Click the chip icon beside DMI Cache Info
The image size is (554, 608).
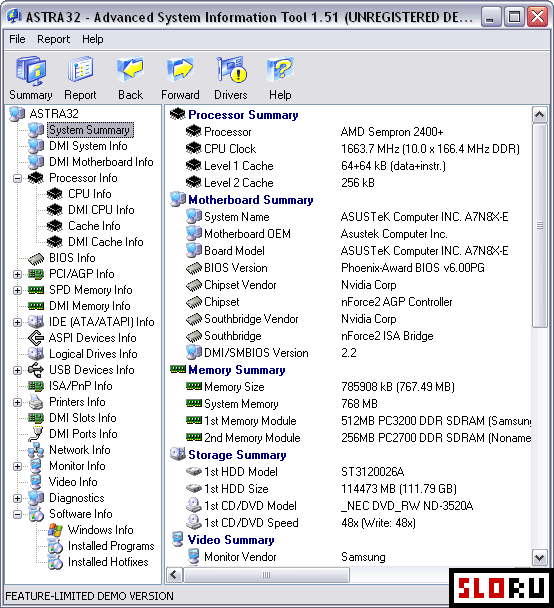pyautogui.click(x=55, y=242)
